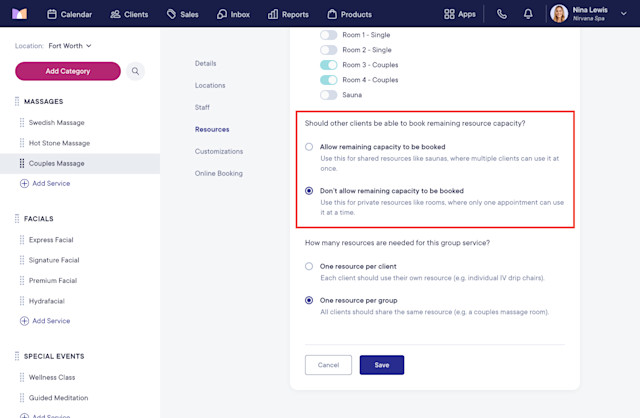Enable the Sauna resource toggle
Screen dimensions: 640x418
pyautogui.click(x=329, y=95)
